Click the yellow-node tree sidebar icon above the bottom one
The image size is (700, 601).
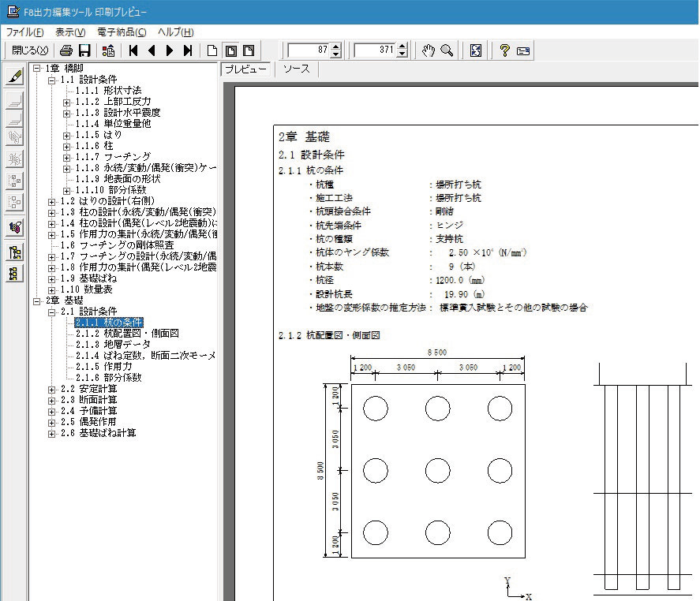click(x=15, y=252)
